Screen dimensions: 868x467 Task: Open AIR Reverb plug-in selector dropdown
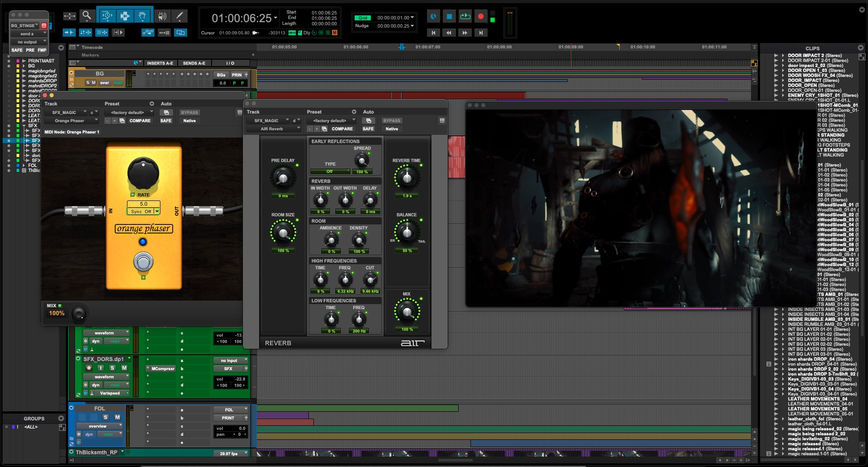273,129
